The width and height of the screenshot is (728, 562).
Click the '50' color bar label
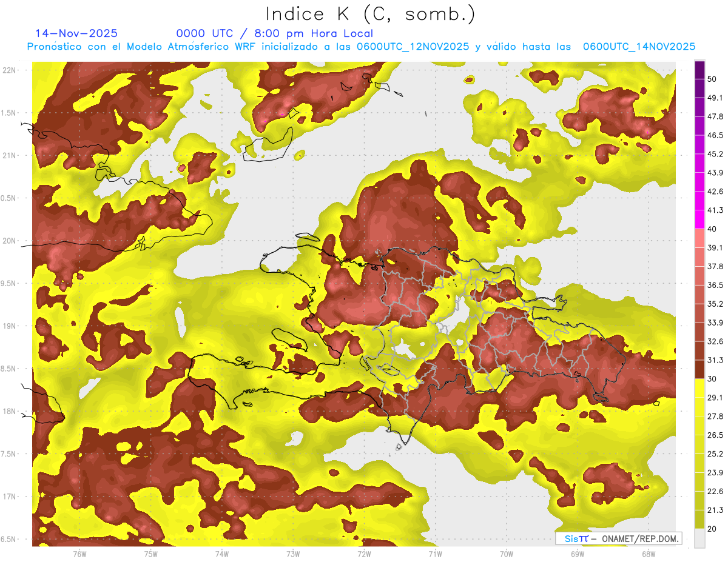(712, 79)
